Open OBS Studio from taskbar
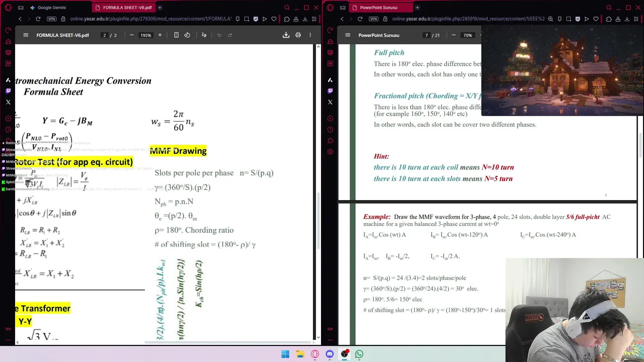Image resolution: width=644 pixels, height=362 pixels. coord(345,354)
